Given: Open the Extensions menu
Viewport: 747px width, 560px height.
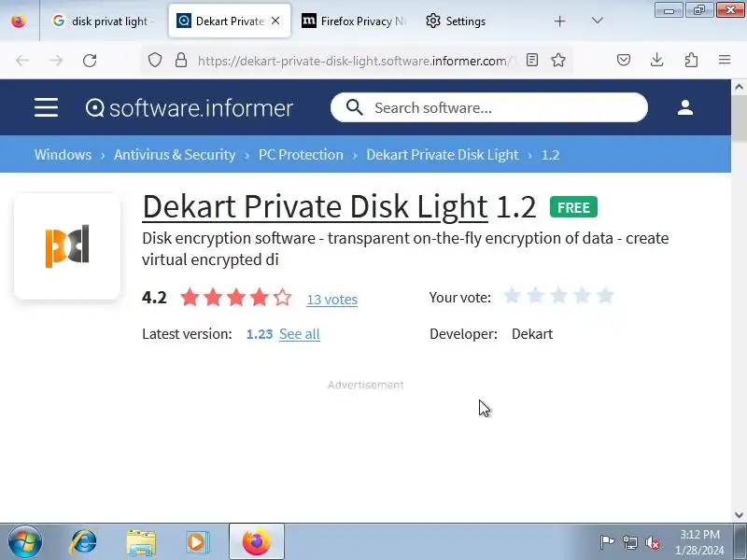Looking at the screenshot, I should point(691,60).
